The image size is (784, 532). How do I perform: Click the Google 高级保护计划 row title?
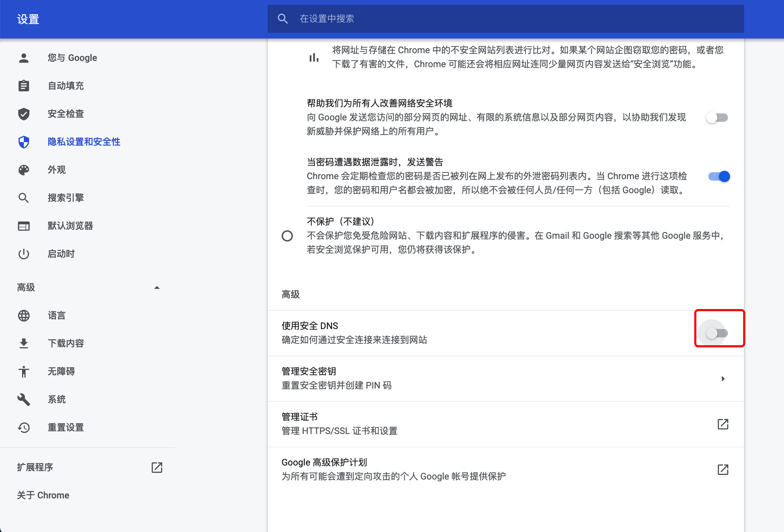click(324, 462)
